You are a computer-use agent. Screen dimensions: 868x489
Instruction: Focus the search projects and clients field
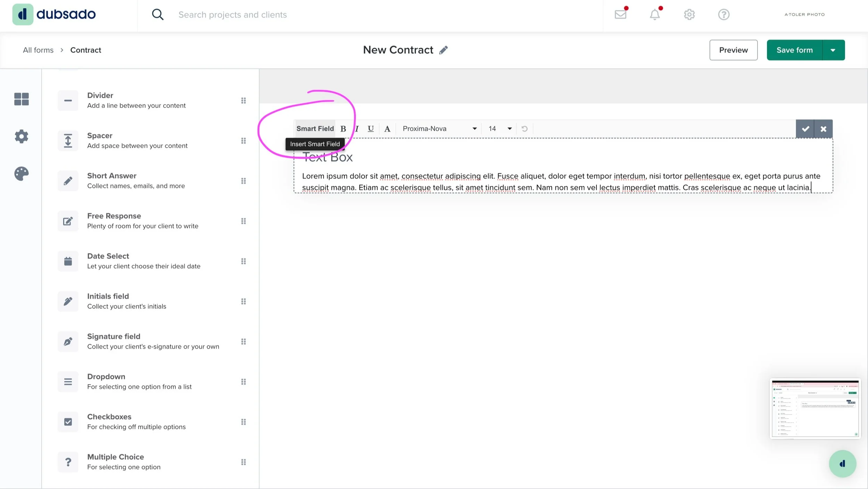click(x=232, y=15)
